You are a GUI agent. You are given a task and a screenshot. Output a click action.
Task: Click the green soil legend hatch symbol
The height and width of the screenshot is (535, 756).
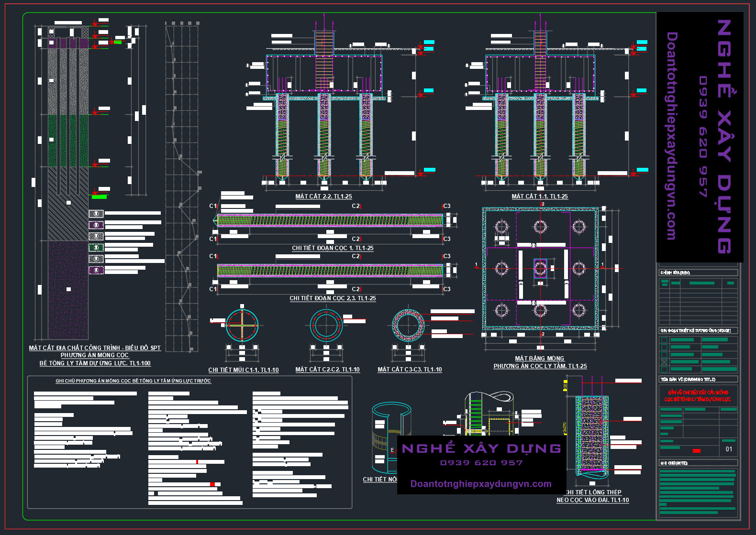[x=96, y=248]
